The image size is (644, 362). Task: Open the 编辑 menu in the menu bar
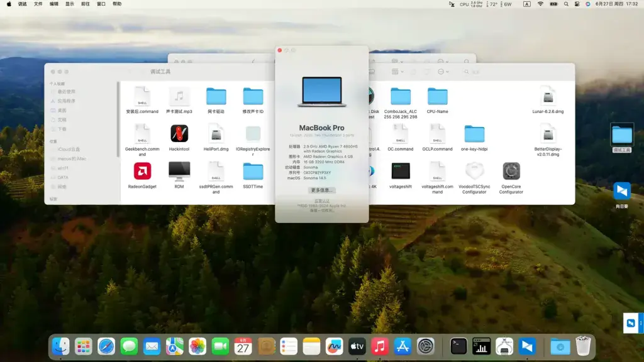(54, 4)
